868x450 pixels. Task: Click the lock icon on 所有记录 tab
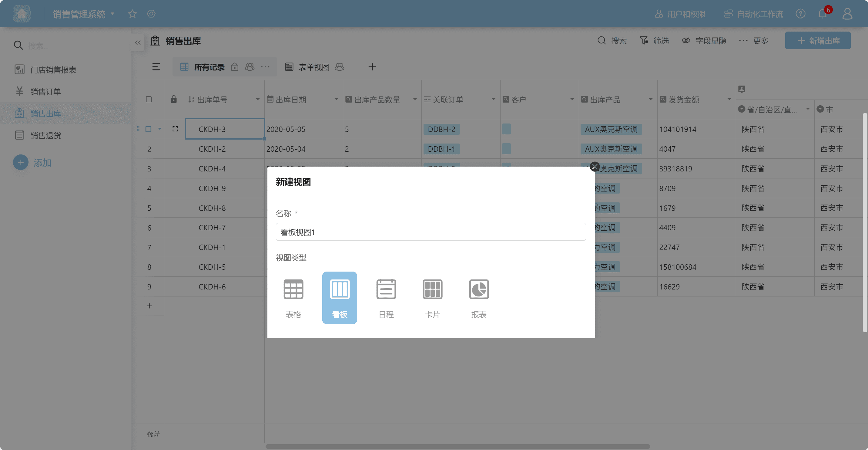235,67
